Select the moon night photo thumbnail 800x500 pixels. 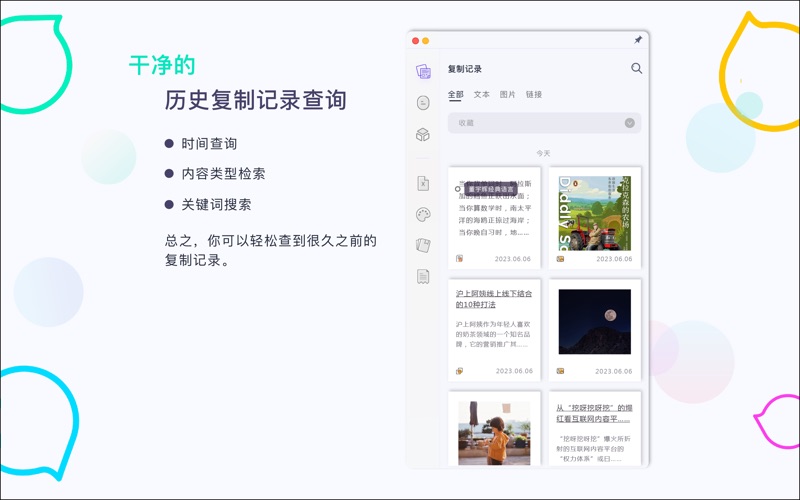(594, 322)
